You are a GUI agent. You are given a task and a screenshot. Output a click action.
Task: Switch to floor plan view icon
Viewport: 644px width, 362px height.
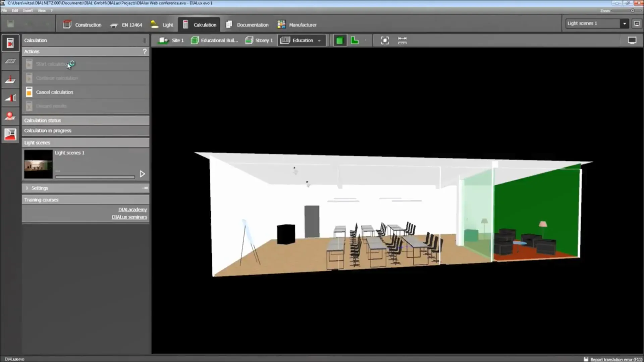[x=355, y=41]
